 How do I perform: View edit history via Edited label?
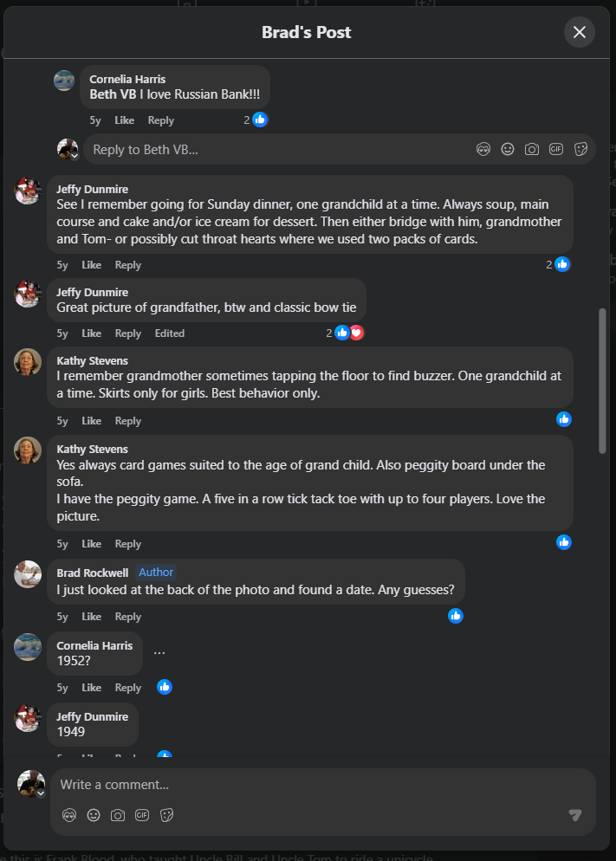click(x=170, y=333)
